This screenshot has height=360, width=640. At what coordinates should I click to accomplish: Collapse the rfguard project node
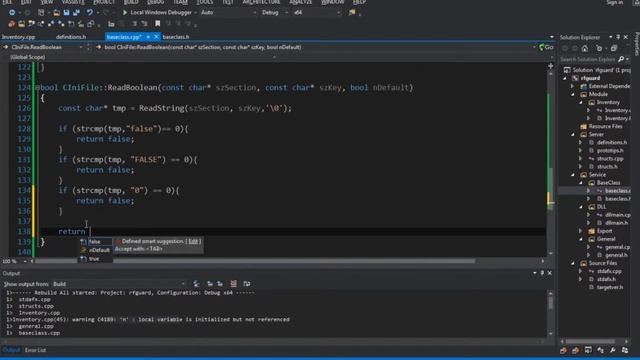[565, 78]
